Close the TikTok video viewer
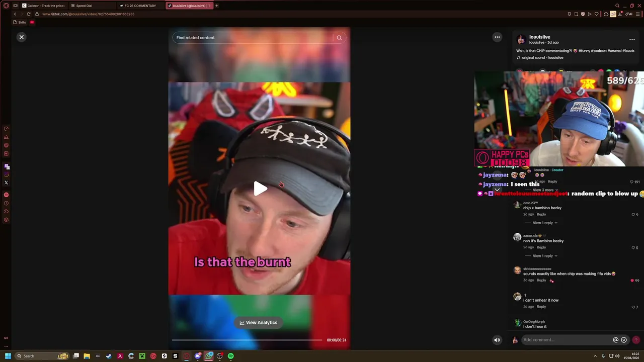 point(22,37)
